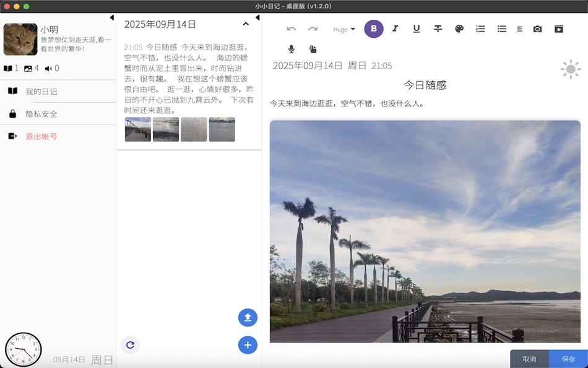This screenshot has height=368, width=588.
Task: Open the first seaside photo thumbnail
Action: point(137,129)
